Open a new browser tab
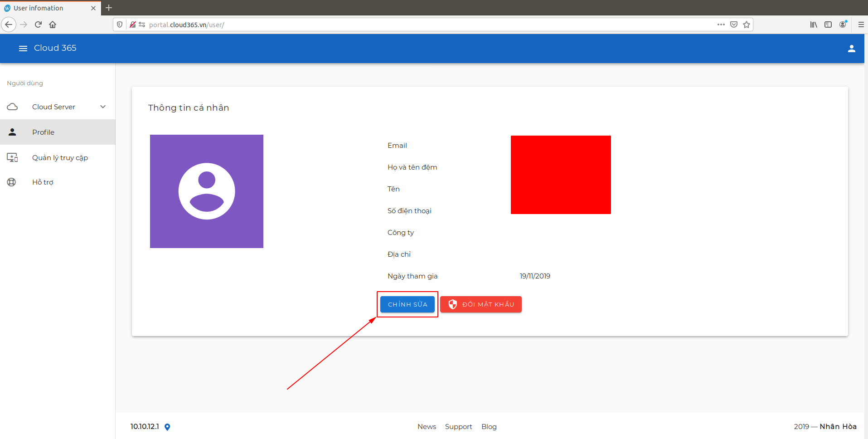The height and width of the screenshot is (439, 868). [109, 8]
